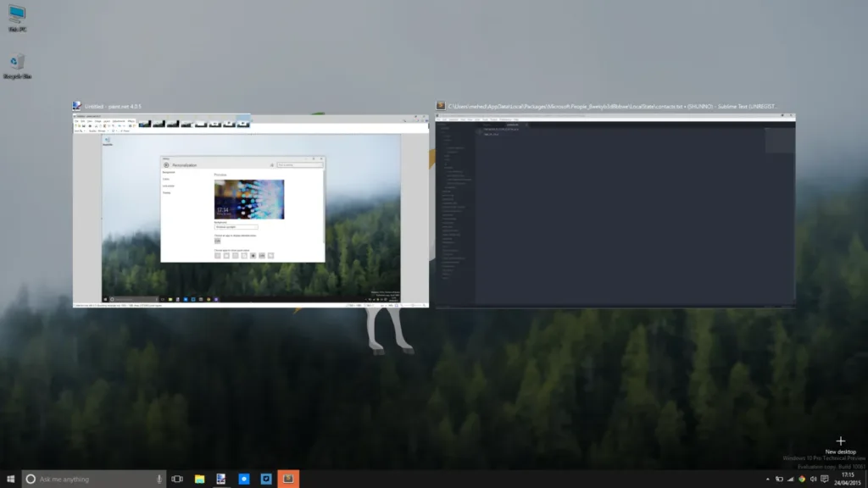Open the network signal tray icon
This screenshot has height=488, width=868.
(791, 480)
